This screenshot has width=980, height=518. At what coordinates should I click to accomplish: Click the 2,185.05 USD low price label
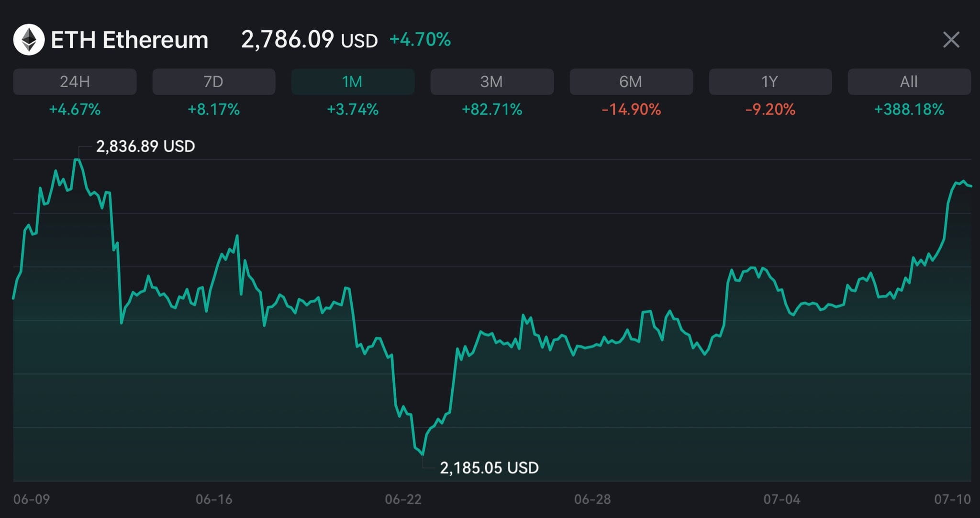click(x=489, y=468)
